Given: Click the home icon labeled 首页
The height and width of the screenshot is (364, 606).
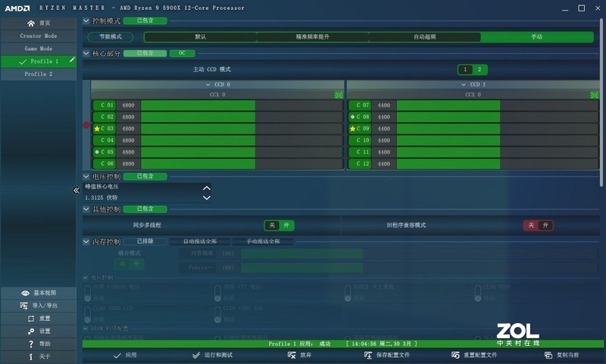Looking at the screenshot, I should coord(31,23).
